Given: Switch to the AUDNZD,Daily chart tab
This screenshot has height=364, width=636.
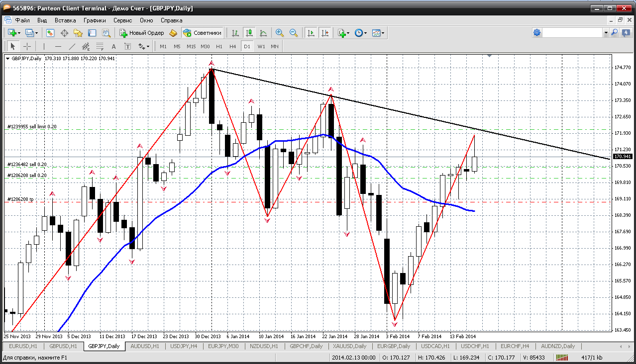Looking at the screenshot, I should coord(558,346).
